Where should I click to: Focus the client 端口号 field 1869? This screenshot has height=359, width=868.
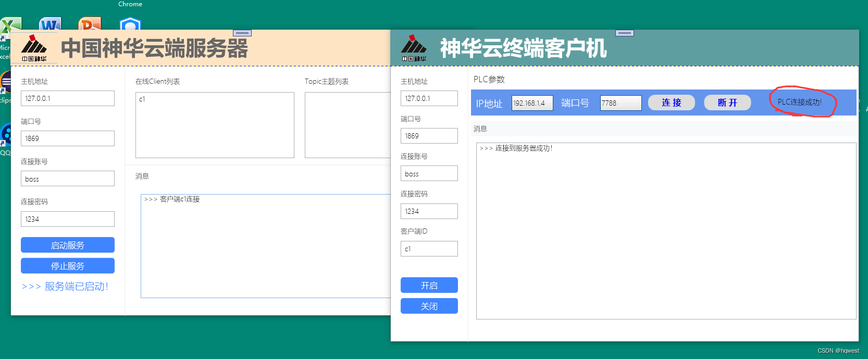pyautogui.click(x=429, y=136)
